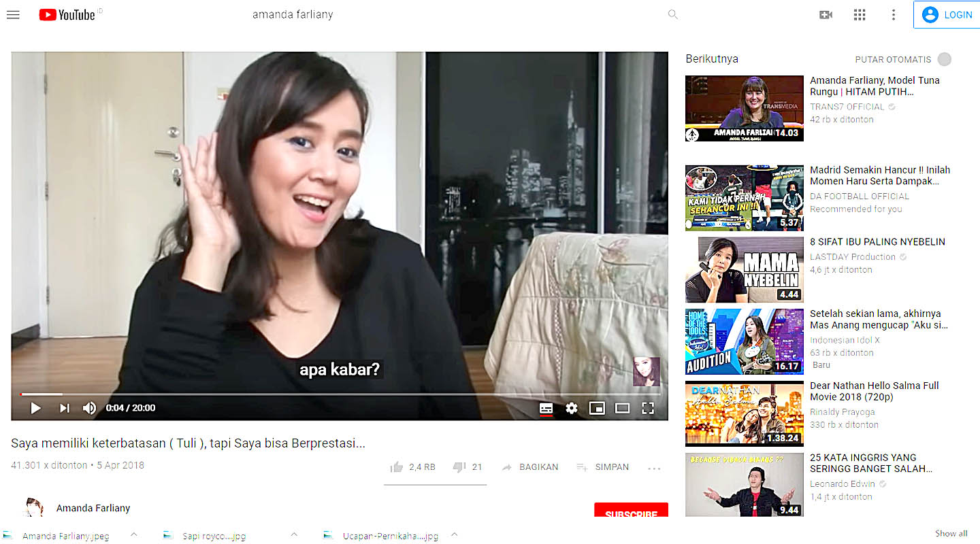This screenshot has width=980, height=544.
Task: Open the three-dot settings menu in header
Action: click(x=894, y=15)
